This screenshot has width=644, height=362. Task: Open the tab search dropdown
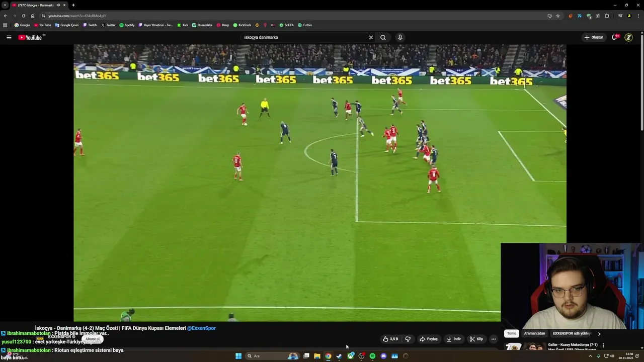5,5
